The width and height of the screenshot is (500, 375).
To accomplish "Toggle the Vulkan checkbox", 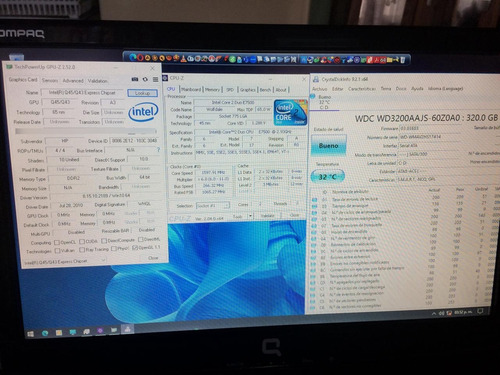I will pyautogui.click(x=57, y=250).
